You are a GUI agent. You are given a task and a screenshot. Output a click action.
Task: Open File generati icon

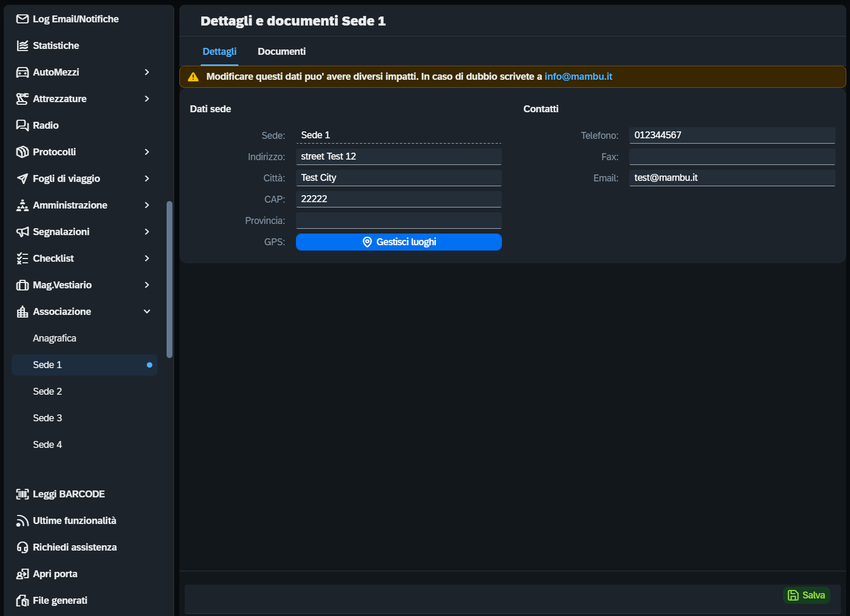22,601
